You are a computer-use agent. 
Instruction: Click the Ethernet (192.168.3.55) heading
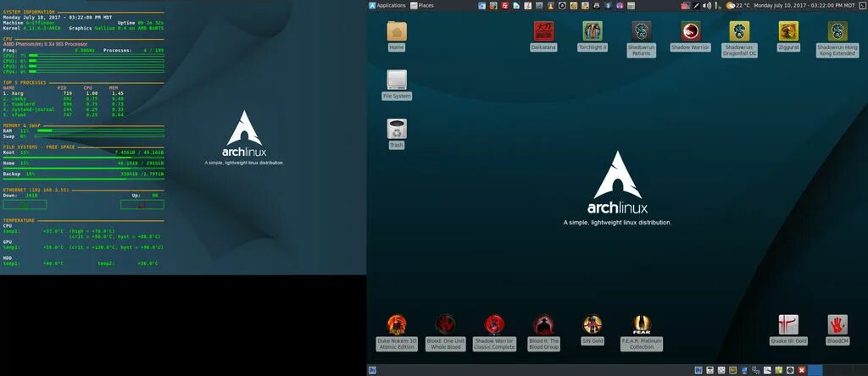(x=36, y=190)
